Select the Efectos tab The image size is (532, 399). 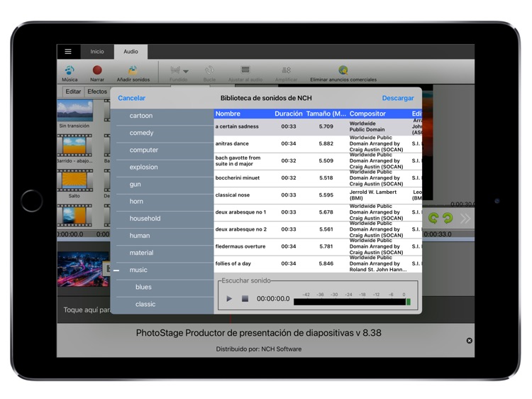click(97, 92)
